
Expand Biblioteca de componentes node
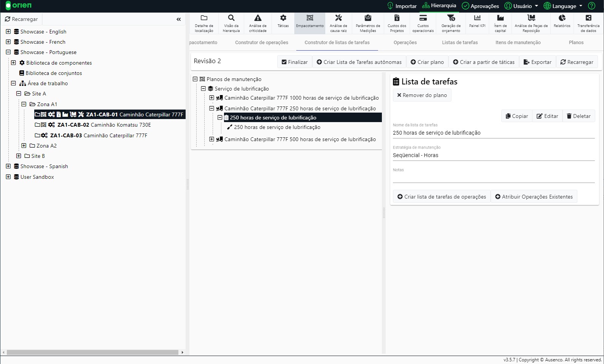[x=13, y=63]
